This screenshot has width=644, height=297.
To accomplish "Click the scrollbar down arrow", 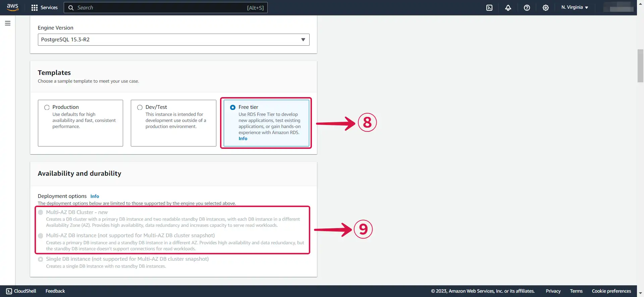I will click(x=640, y=293).
